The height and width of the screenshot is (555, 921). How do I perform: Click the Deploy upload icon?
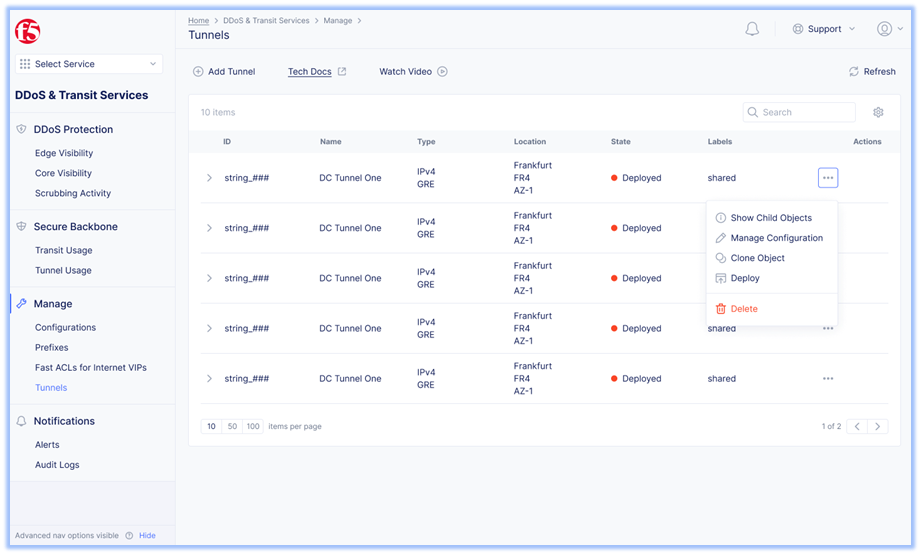pos(721,278)
